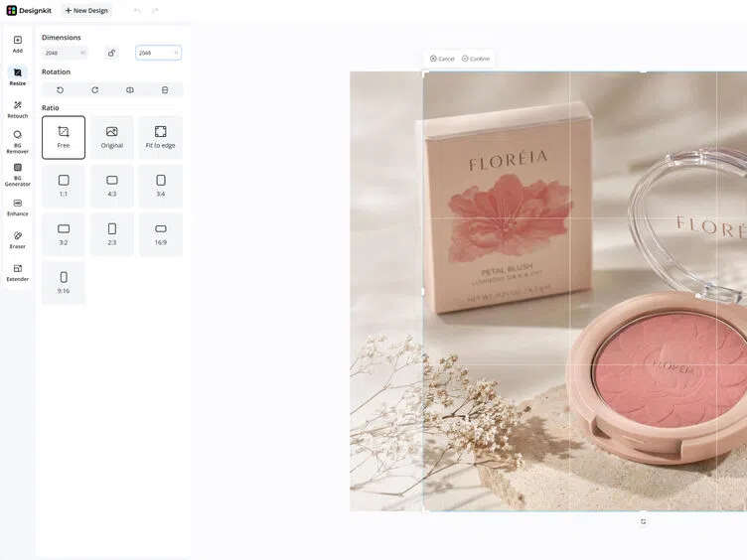Choose the 16:9 ratio
This screenshot has width=747, height=560.
click(x=161, y=234)
